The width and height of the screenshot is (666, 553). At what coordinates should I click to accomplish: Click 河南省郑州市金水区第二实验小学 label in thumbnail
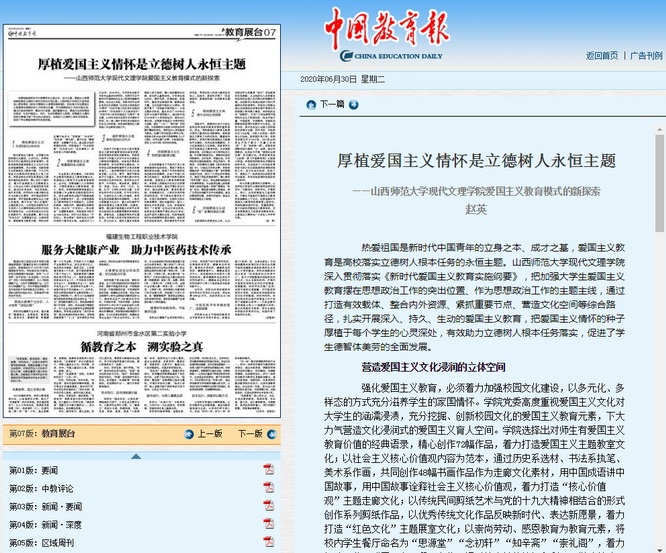point(142,333)
